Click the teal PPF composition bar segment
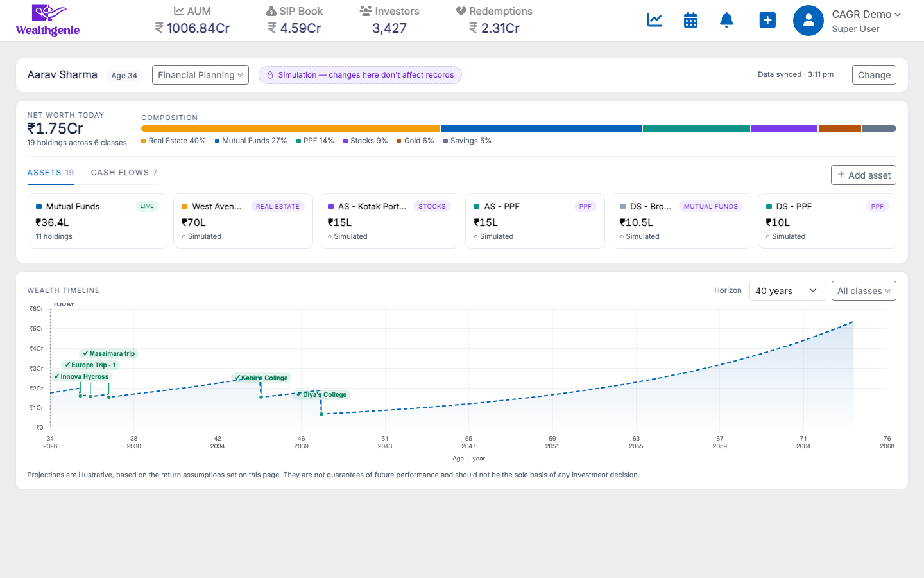924x578 pixels. click(696, 128)
